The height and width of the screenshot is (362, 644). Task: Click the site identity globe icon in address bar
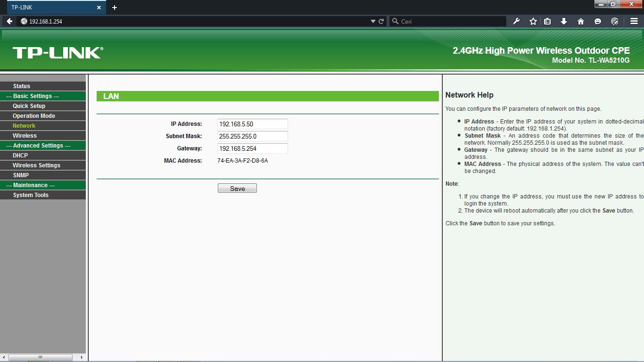click(x=24, y=21)
